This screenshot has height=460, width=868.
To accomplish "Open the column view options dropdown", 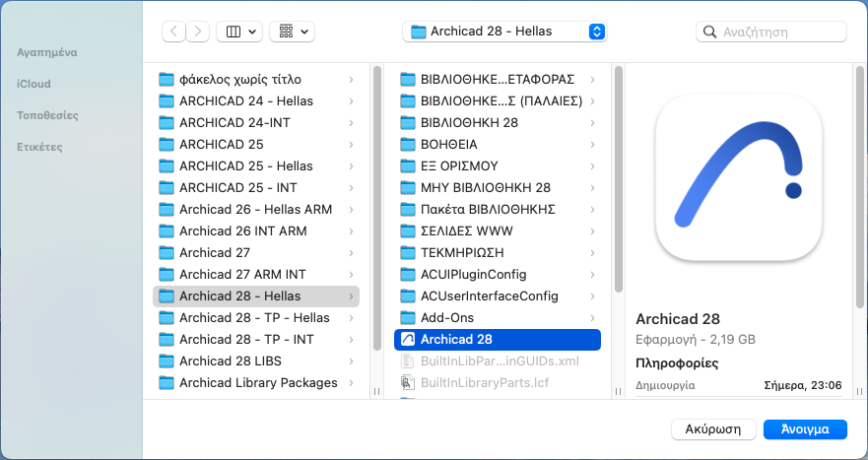I will click(x=238, y=32).
